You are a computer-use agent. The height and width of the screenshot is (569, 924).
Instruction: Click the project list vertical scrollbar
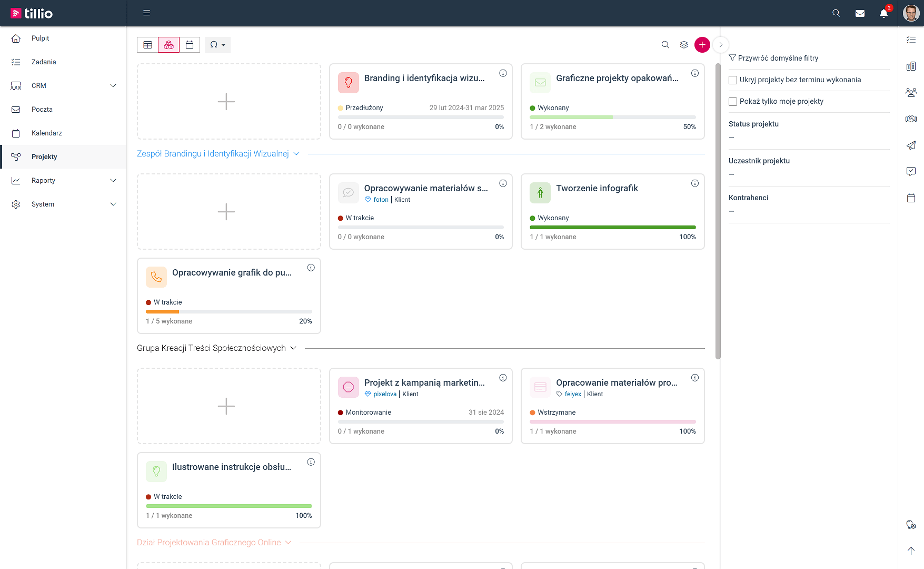[x=718, y=211]
